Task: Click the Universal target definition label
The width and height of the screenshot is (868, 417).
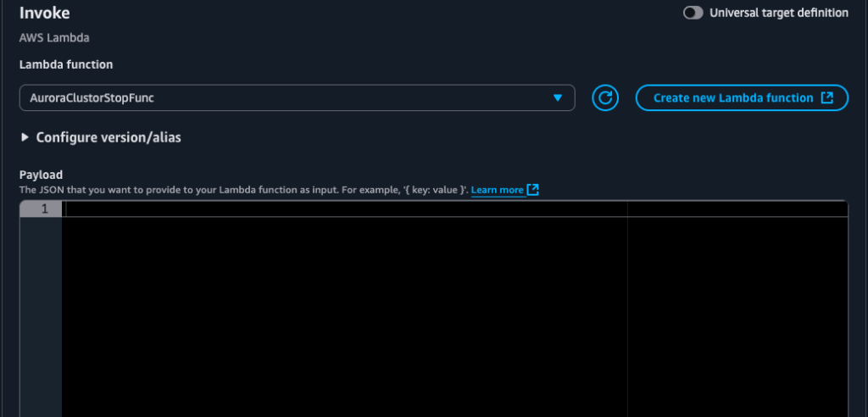Action: [x=778, y=13]
